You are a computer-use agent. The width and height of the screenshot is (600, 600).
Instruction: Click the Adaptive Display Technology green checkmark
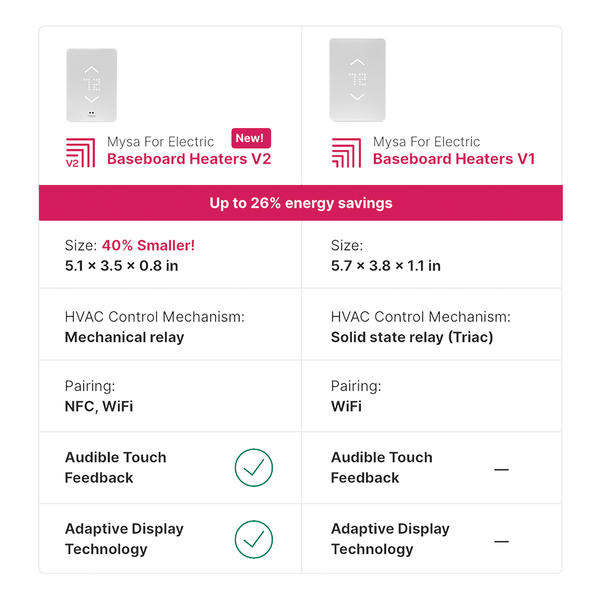(x=254, y=539)
